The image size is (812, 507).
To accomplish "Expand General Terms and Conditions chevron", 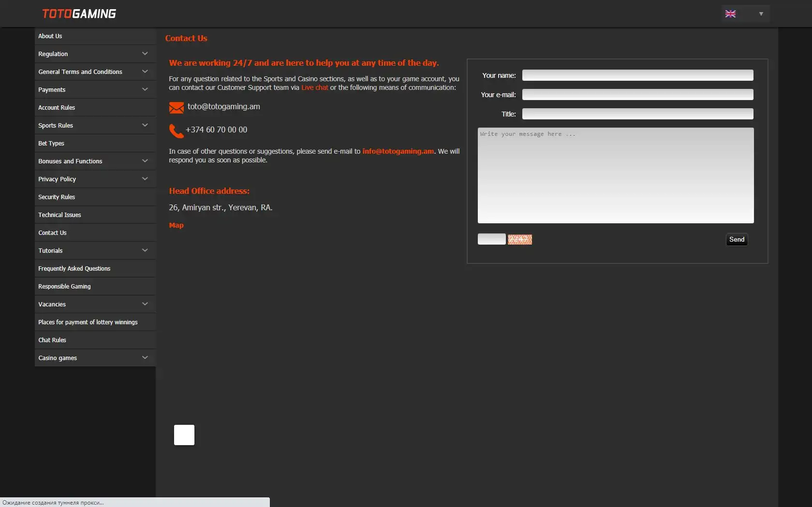I will tap(145, 72).
